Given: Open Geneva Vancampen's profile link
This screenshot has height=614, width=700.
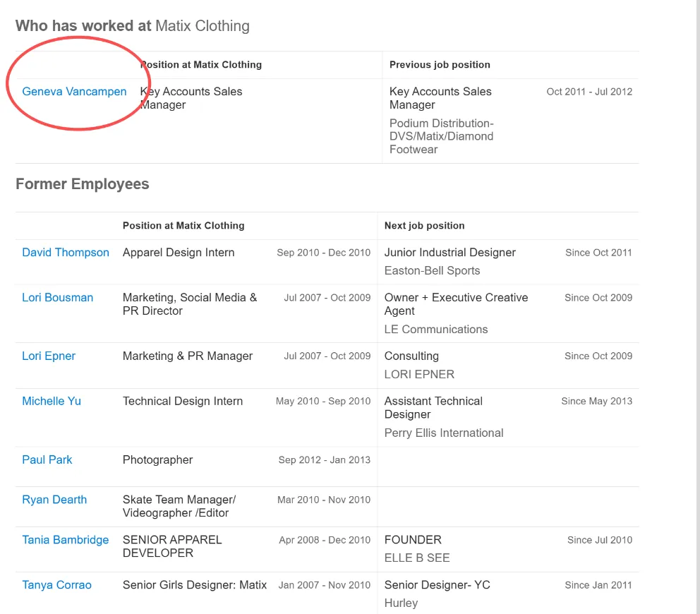Looking at the screenshot, I should [x=74, y=92].
